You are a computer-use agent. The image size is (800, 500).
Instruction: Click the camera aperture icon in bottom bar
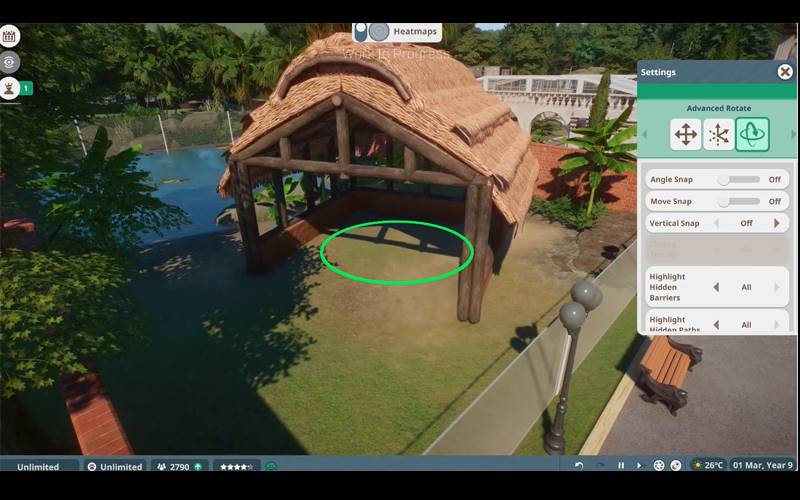[659, 466]
